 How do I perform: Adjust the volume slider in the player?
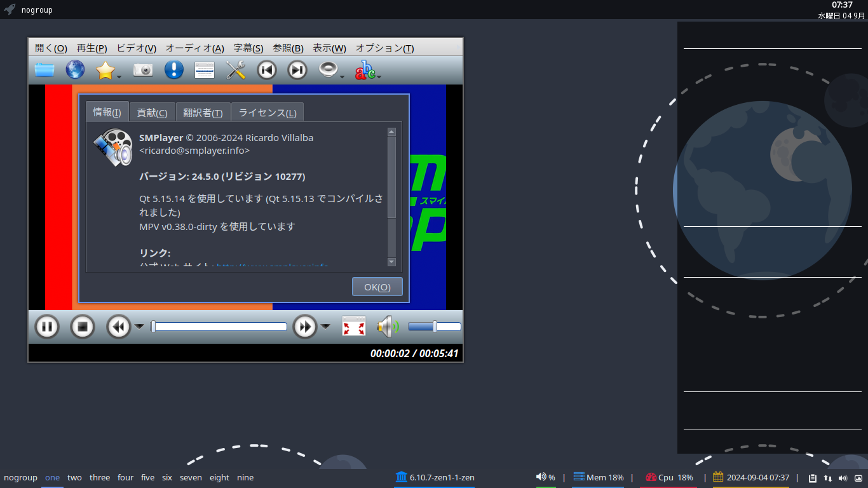click(435, 327)
